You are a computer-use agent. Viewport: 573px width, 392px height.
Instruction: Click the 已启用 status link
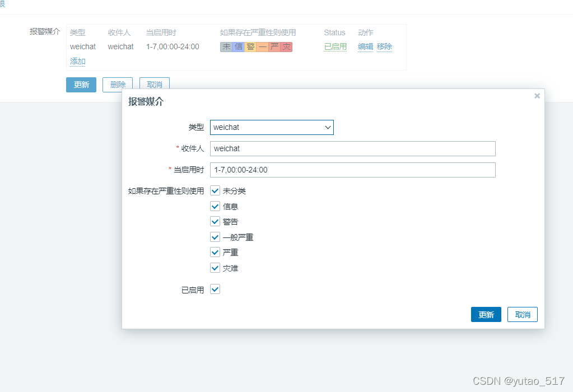[x=335, y=47]
